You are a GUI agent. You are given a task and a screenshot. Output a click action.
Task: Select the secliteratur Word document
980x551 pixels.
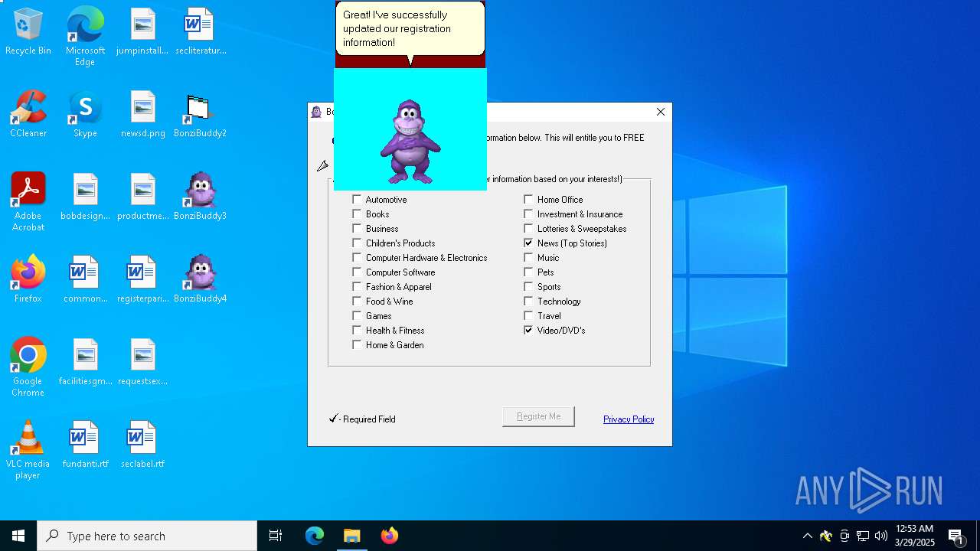point(200,32)
